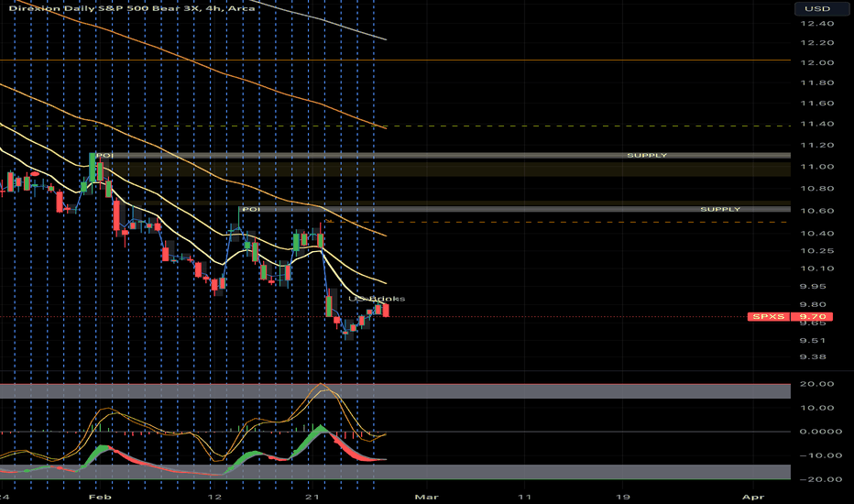Viewport: 854px width, 504px height.
Task: Click the 9.80 price axis label
Action: pos(813,304)
